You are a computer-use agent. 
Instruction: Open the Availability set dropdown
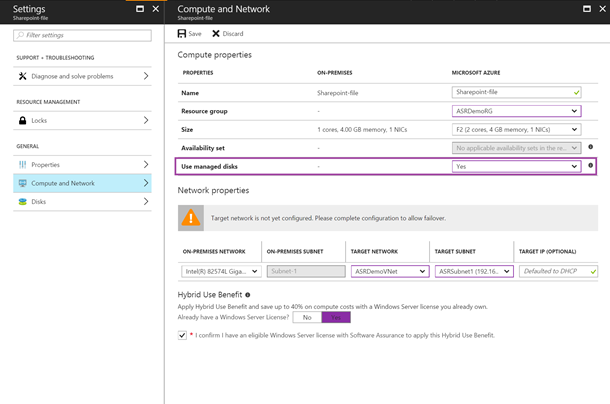click(517, 148)
